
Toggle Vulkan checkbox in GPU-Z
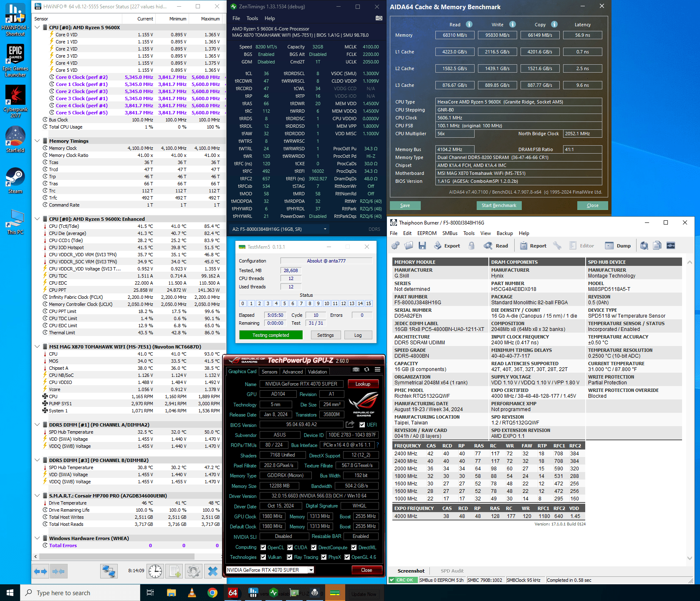point(263,557)
